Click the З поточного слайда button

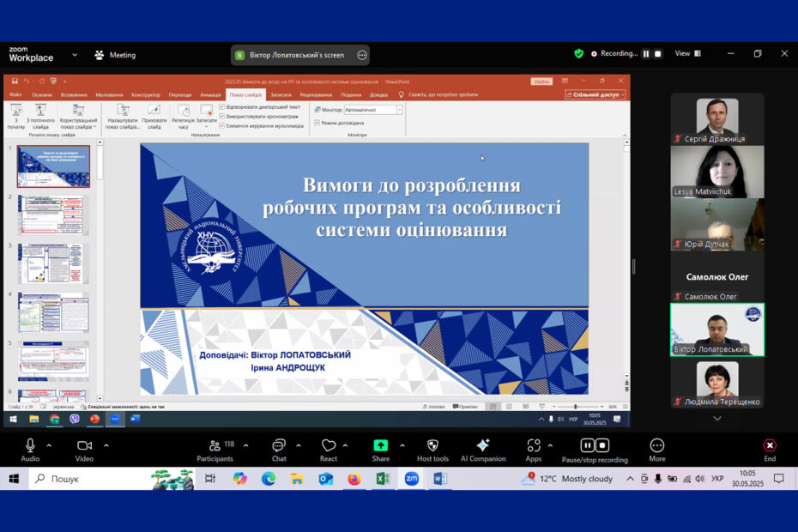[x=40, y=117]
